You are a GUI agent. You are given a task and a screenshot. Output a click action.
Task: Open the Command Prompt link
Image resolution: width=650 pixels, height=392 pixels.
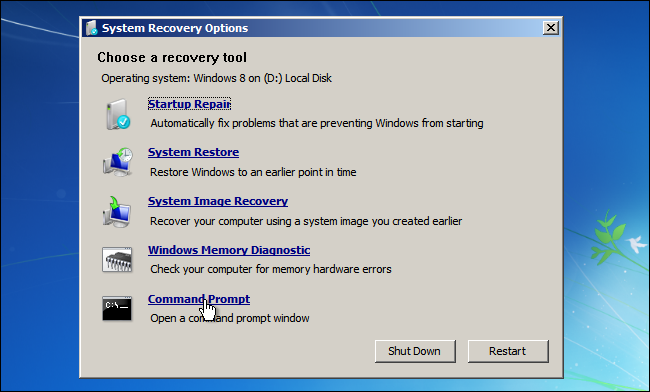coord(199,299)
